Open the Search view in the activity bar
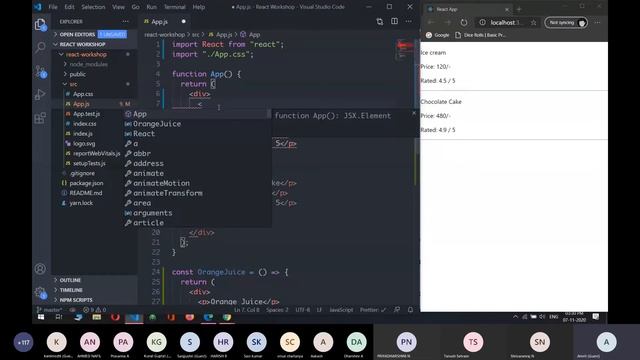640x360 pixels. tap(40, 47)
